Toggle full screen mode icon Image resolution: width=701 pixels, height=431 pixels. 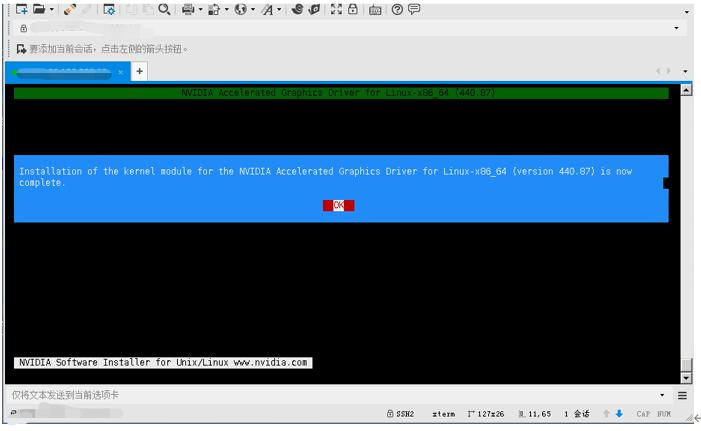[336, 9]
